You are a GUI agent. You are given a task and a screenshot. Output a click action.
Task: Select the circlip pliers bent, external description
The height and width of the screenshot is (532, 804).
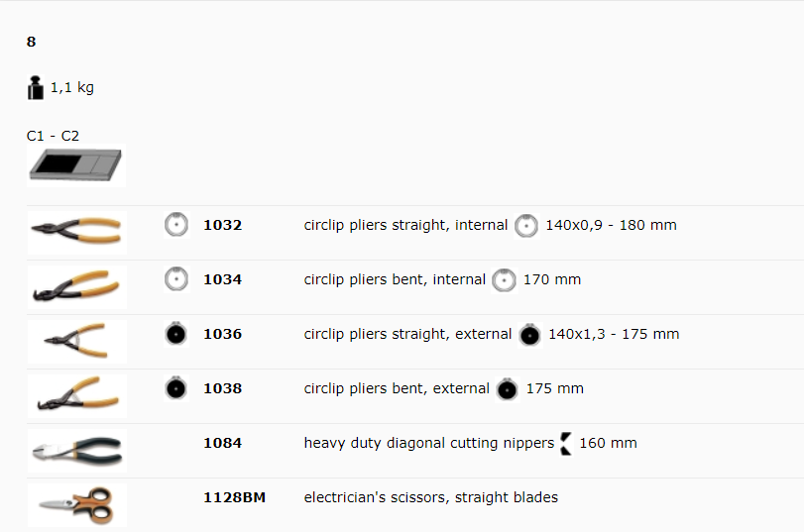coord(397,388)
